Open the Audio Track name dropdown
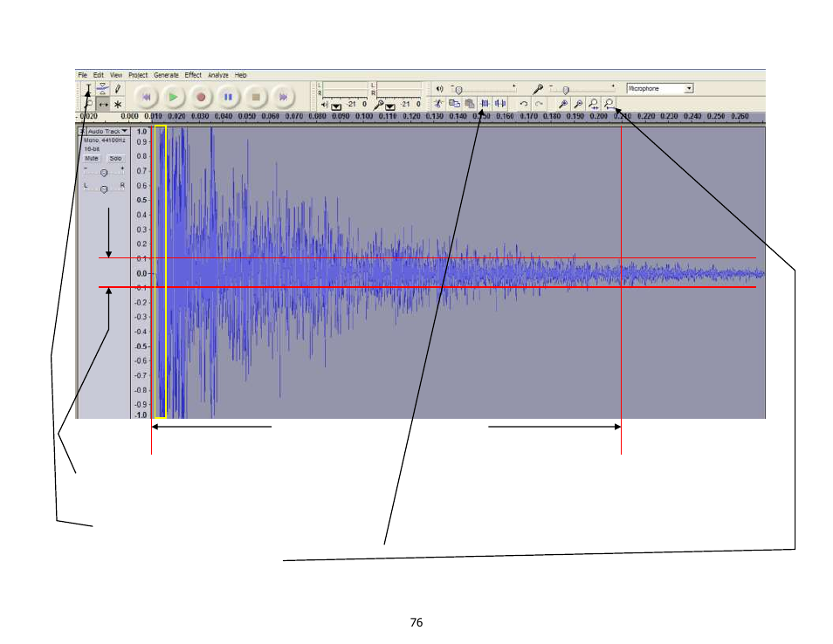 click(108, 131)
